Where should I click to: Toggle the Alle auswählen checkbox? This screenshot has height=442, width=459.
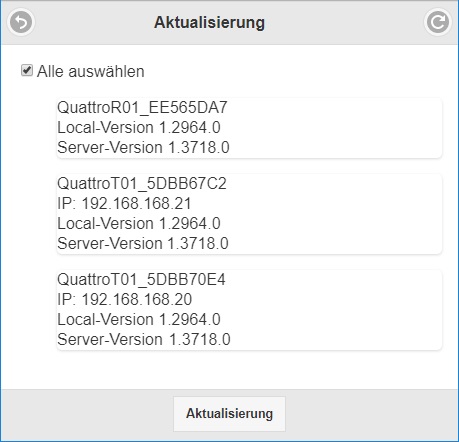pyautogui.click(x=27, y=71)
